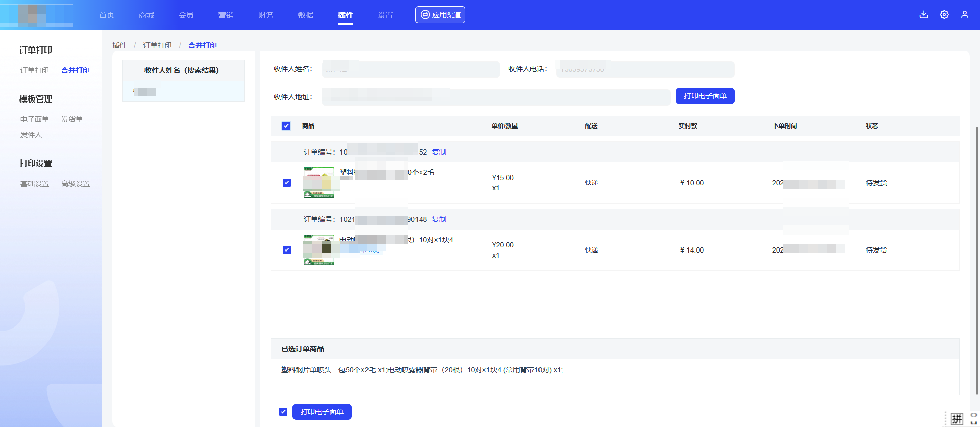Uncheck the second order's ¥20.00 item checkbox
The width and height of the screenshot is (980, 427).
click(287, 250)
